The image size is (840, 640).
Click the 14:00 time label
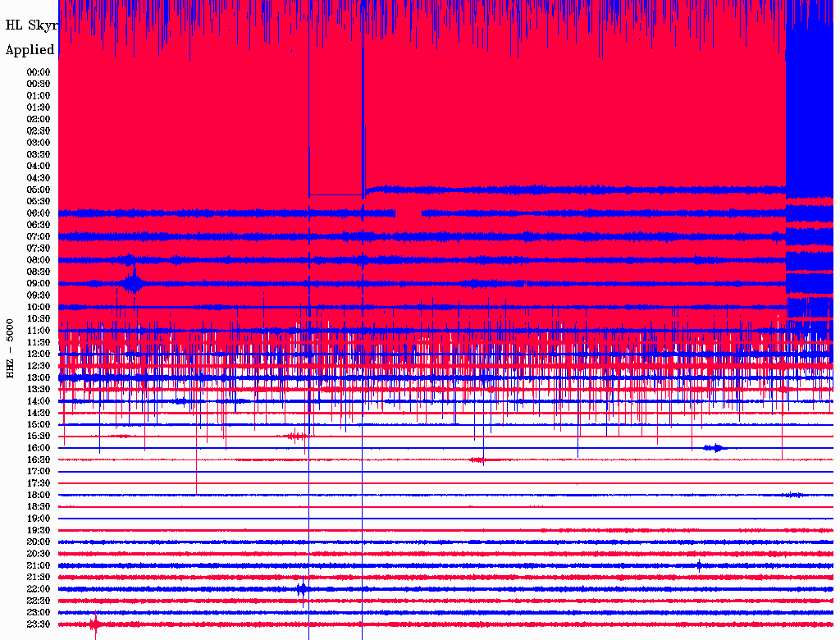39,401
